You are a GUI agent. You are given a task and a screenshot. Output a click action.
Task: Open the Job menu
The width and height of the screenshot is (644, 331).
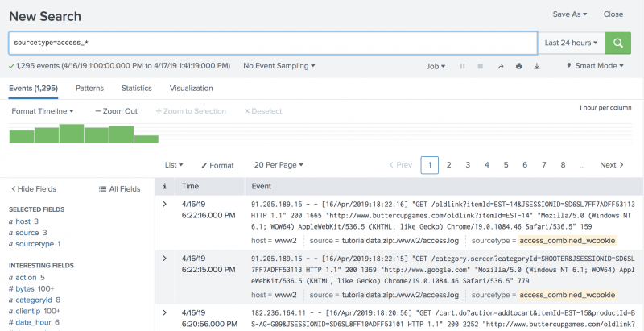pos(436,66)
